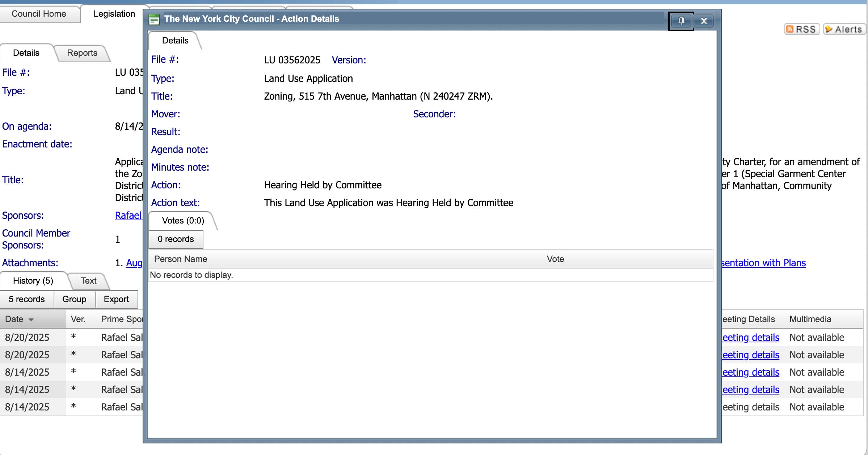Click the Person Name column header

tap(181, 259)
